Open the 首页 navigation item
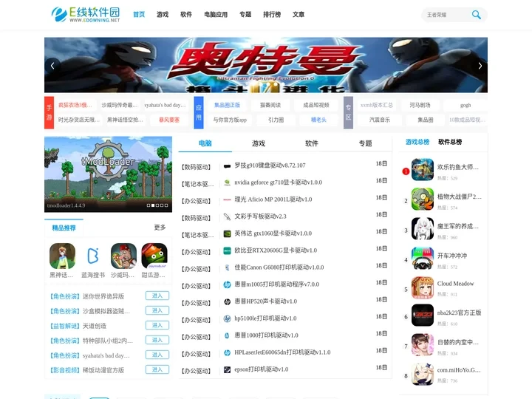Screen dimensions: 532x399 coord(139,14)
